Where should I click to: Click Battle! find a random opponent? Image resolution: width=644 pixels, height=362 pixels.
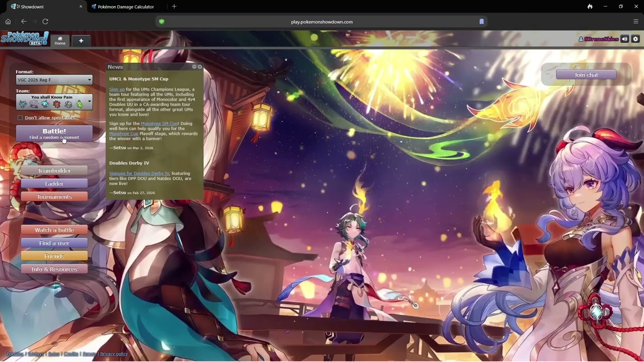54,133
